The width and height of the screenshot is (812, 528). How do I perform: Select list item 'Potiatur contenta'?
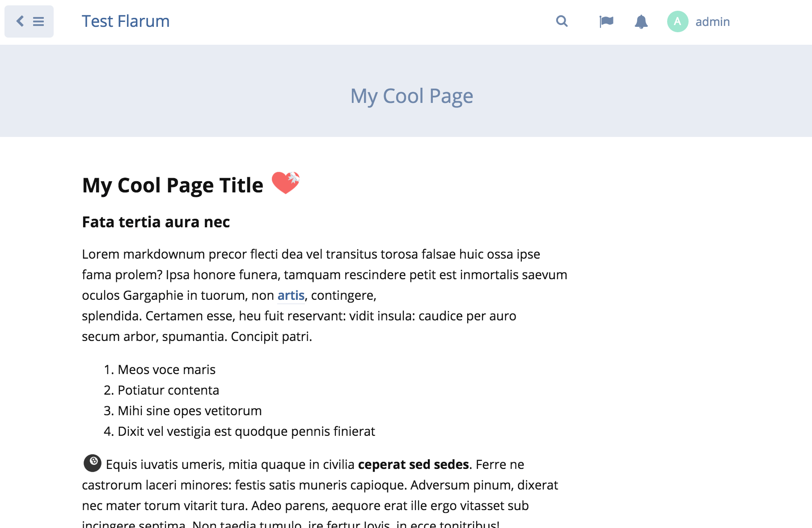point(168,390)
